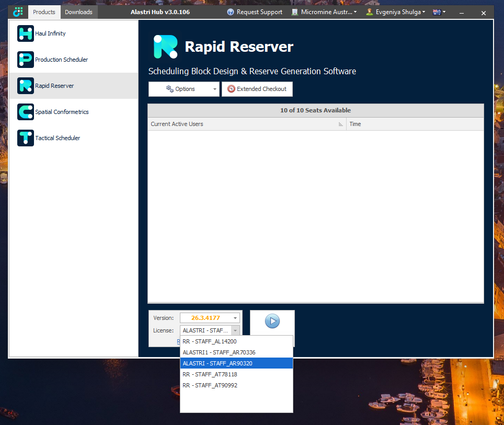504x425 pixels.
Task: Open the Options dropdown arrow
Action: 215,89
